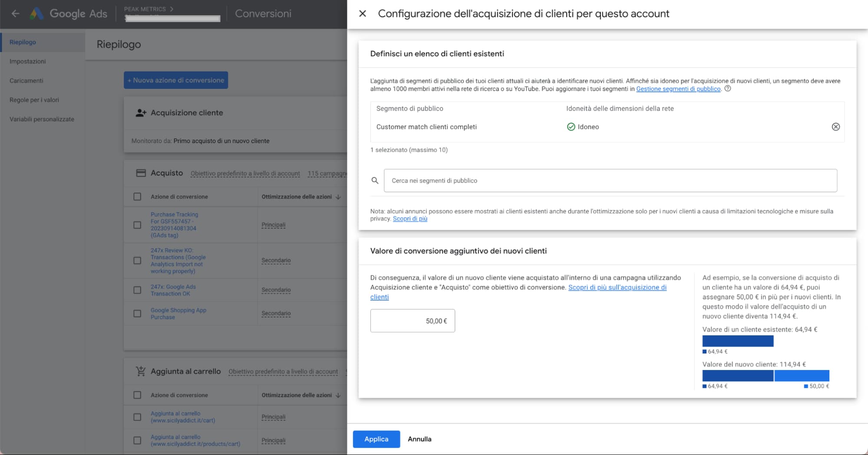
Task: Remove Customer match clienti completi segment
Action: pyautogui.click(x=835, y=127)
